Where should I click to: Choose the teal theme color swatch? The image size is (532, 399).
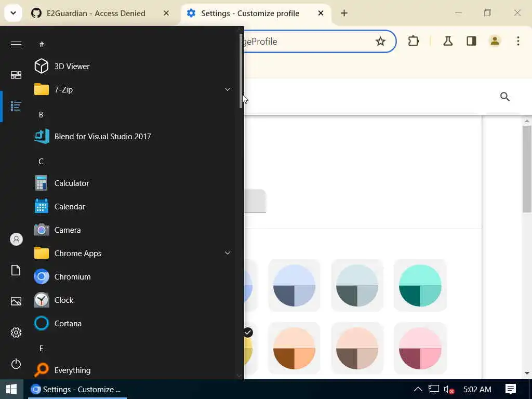(420, 285)
